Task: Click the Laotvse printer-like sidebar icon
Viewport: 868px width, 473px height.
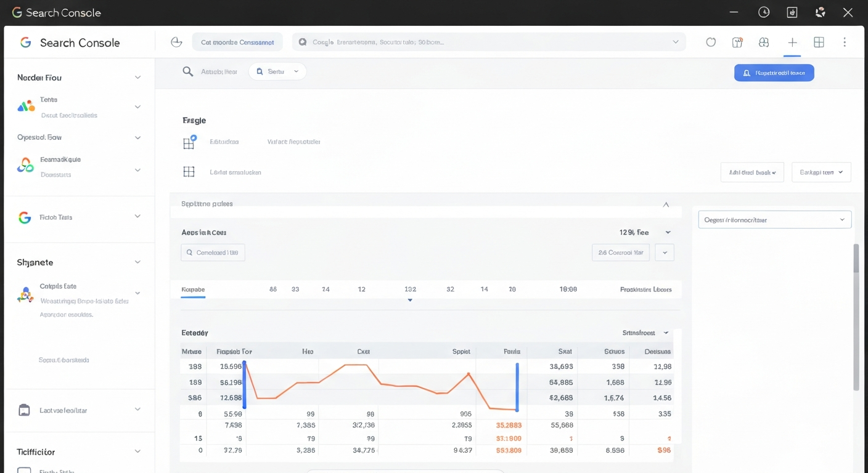Action: pos(25,410)
